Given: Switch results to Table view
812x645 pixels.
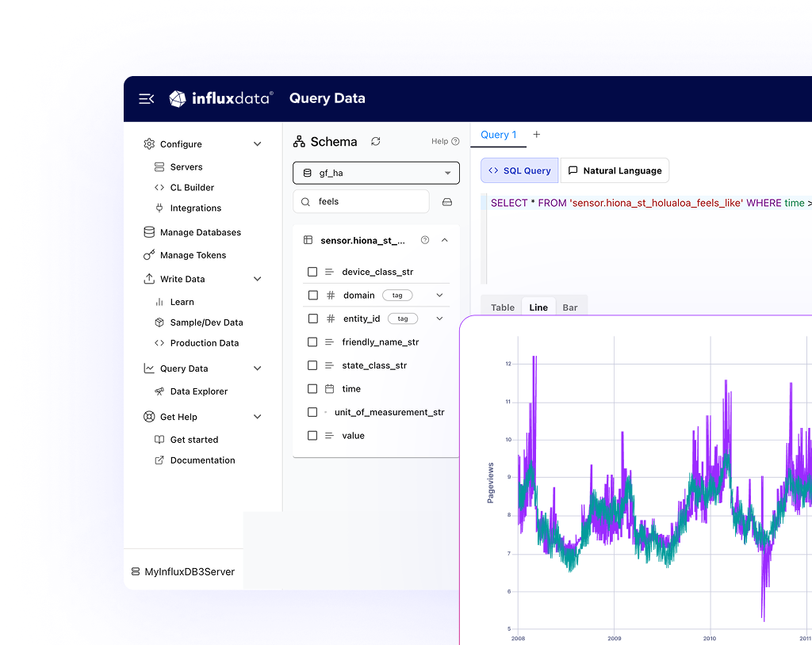Looking at the screenshot, I should [x=502, y=307].
